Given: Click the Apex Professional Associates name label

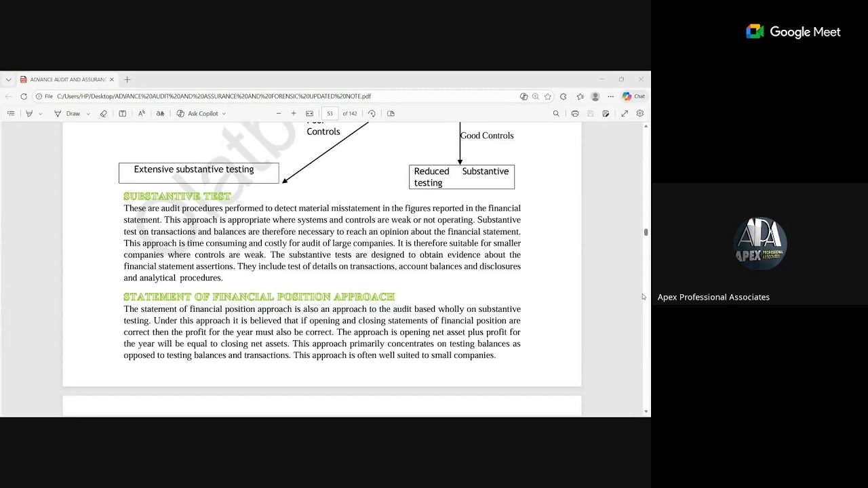Looking at the screenshot, I should pos(713,297).
